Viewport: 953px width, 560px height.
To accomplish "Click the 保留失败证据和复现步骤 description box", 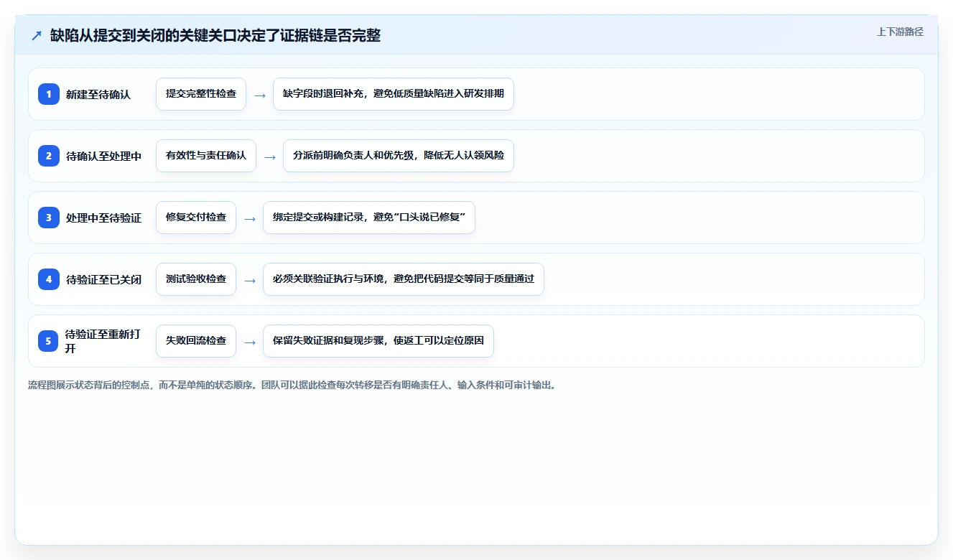I will (378, 341).
